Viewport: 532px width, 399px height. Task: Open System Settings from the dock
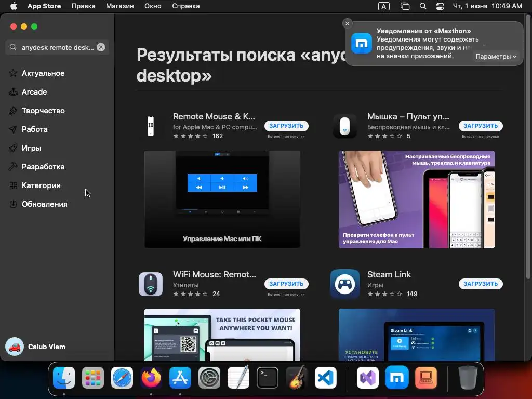[x=209, y=378]
